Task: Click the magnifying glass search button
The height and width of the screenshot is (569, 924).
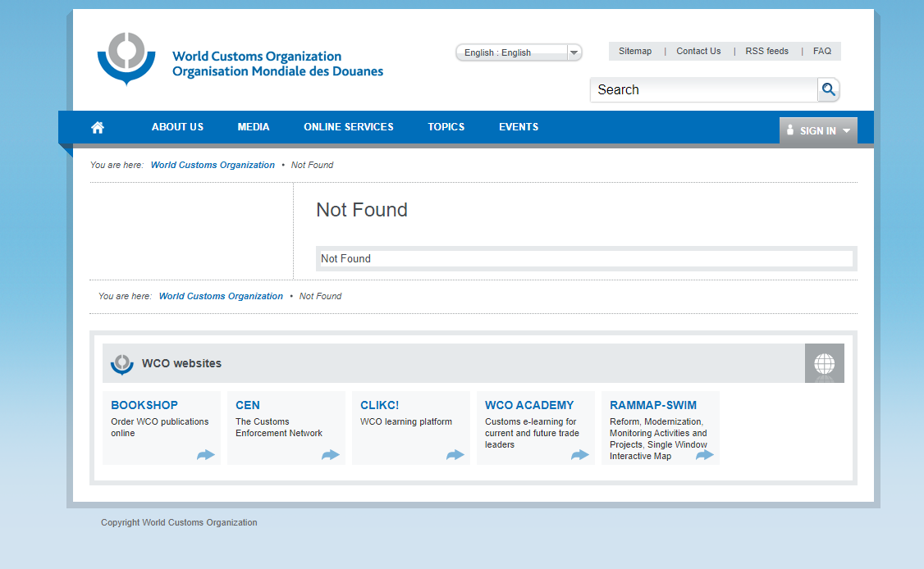Action: pyautogui.click(x=829, y=89)
